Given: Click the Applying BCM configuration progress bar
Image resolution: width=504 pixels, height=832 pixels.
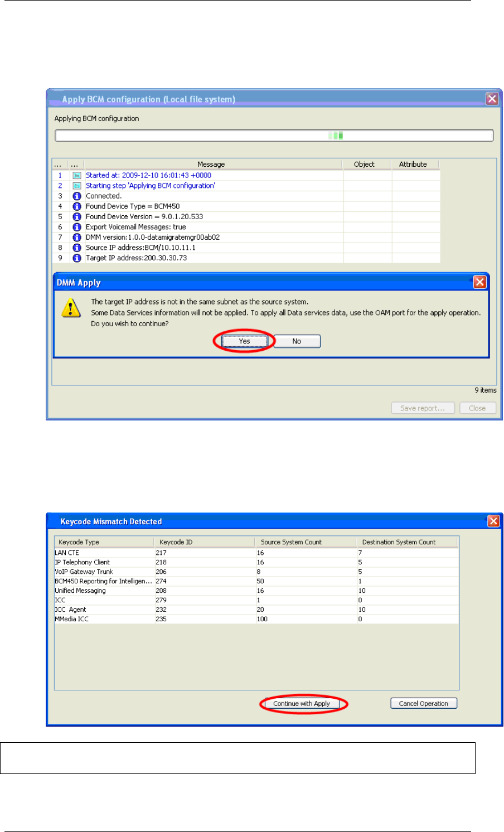Looking at the screenshot, I should click(x=274, y=136).
